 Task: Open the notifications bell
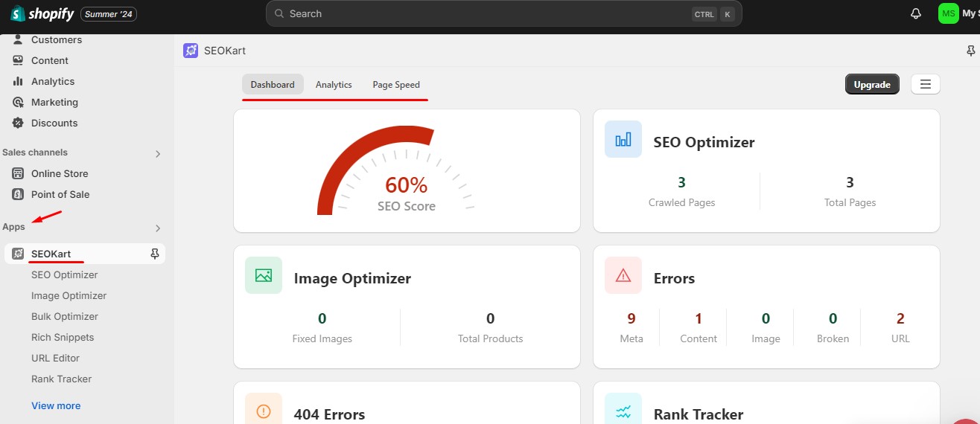[x=916, y=13]
